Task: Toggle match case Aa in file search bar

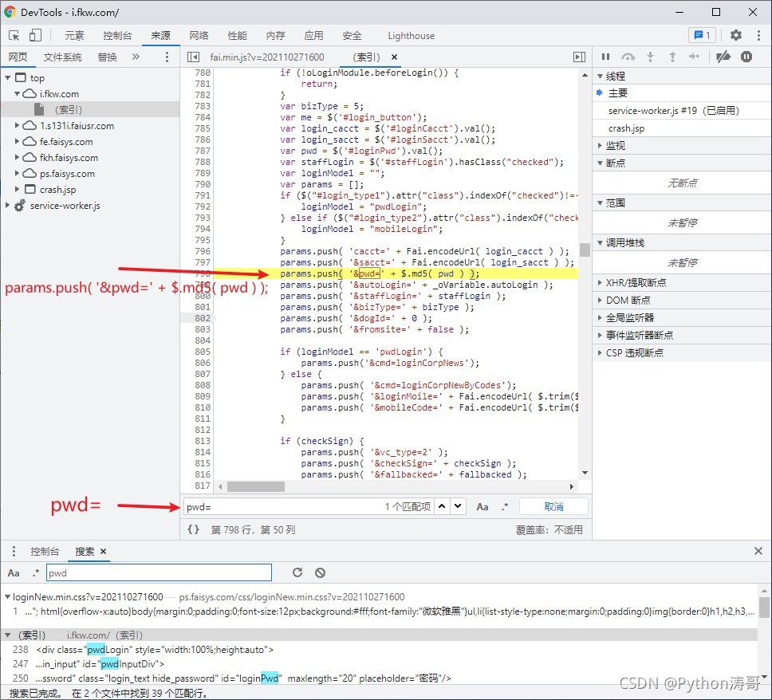Action: point(482,506)
